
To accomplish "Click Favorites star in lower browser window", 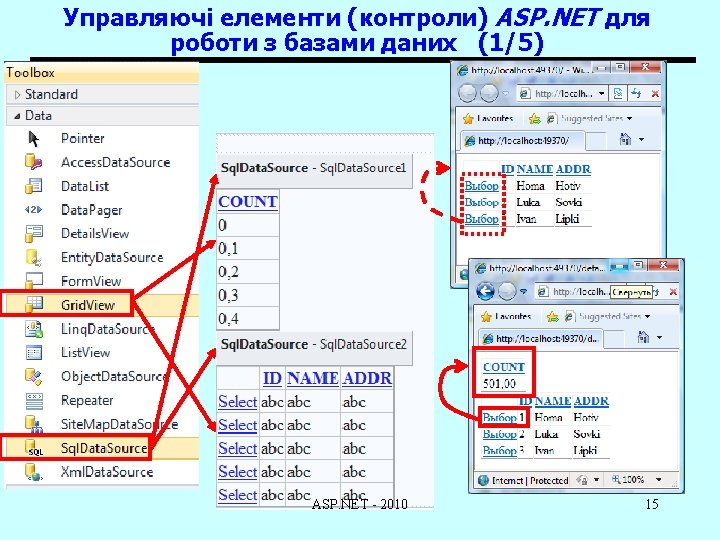I will [486, 316].
